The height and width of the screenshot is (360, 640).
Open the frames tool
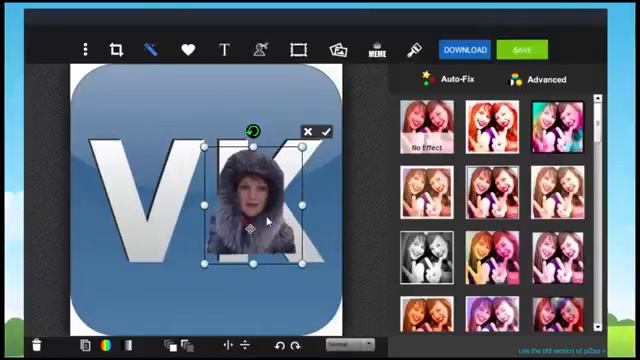(x=298, y=50)
